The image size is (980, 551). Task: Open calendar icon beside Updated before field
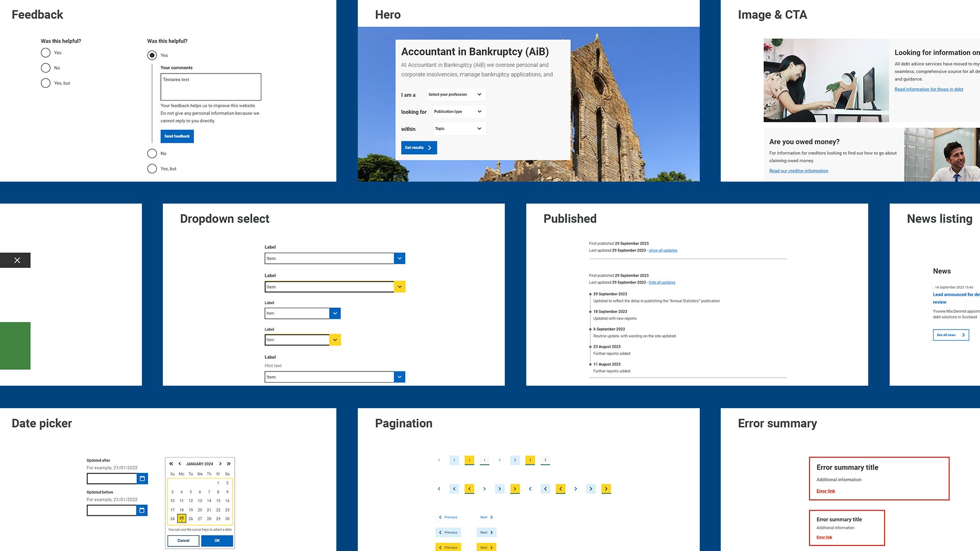(141, 510)
